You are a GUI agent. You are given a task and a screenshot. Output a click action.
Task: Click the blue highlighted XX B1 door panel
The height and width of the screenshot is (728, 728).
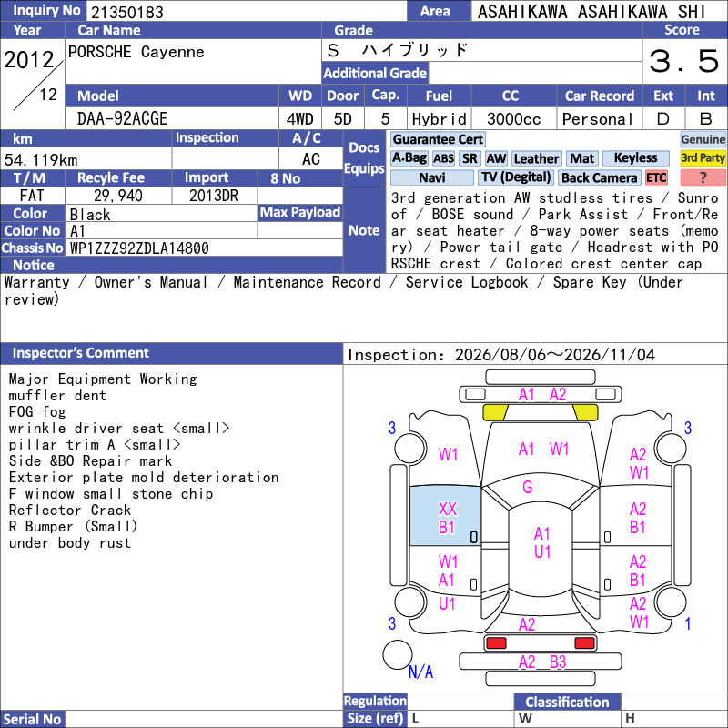[445, 516]
